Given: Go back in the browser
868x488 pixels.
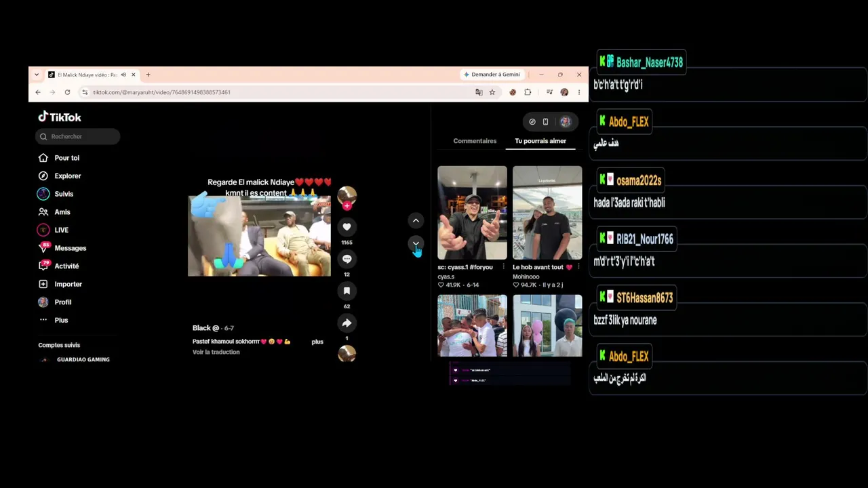Looking at the screenshot, I should tap(38, 92).
